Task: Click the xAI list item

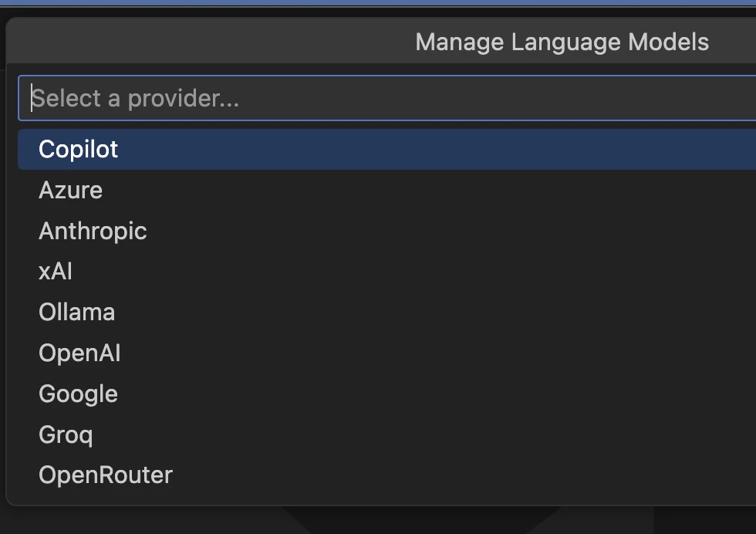Action: (x=56, y=272)
